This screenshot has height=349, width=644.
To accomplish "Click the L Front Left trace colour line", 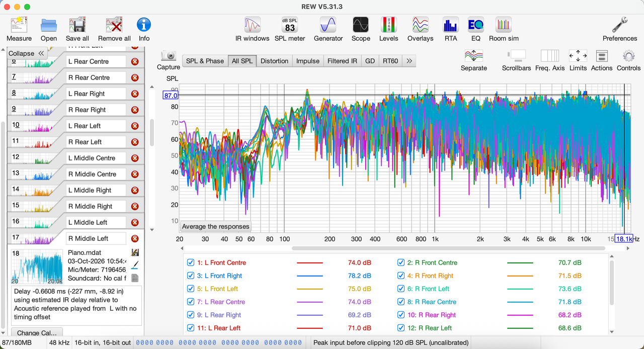I will click(310, 289).
